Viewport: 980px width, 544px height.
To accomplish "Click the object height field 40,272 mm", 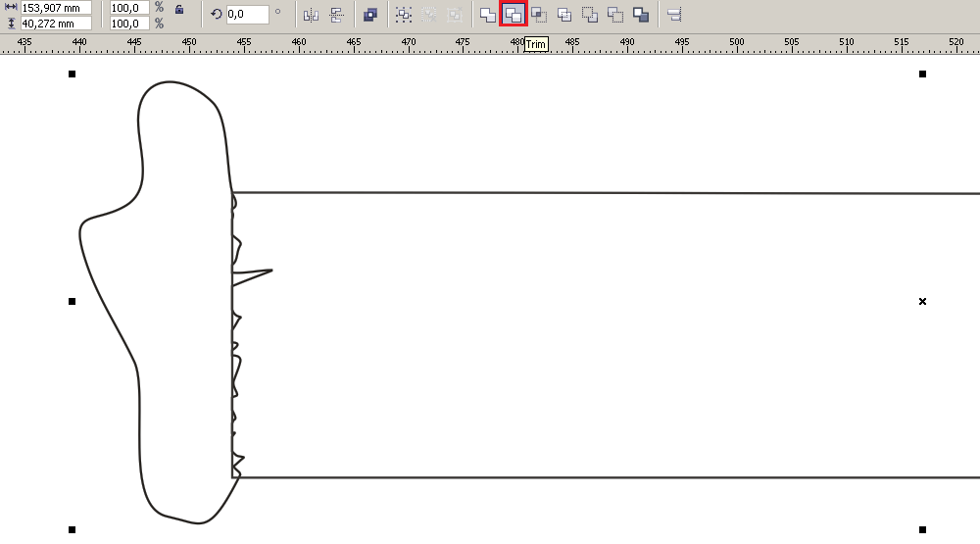I will (x=56, y=24).
